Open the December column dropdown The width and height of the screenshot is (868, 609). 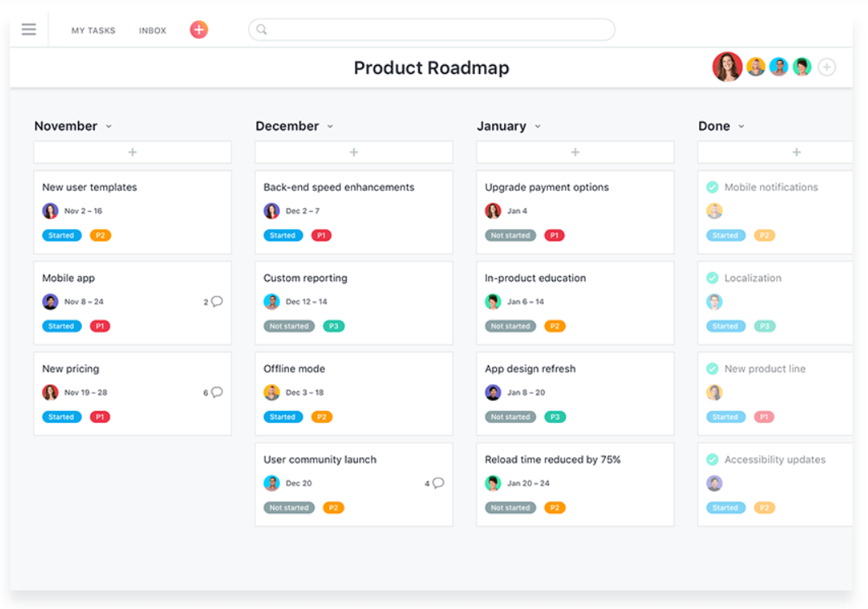pyautogui.click(x=330, y=127)
